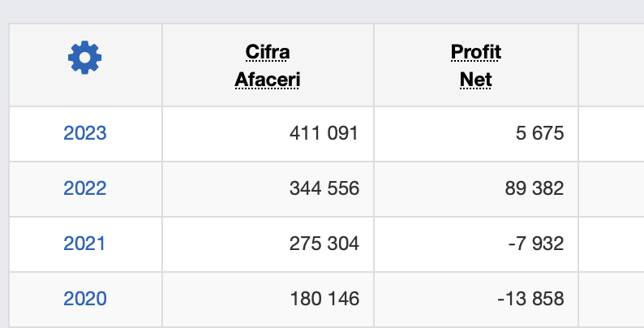Screen dimensions: 644x328
Task: Select the word Cifra in header
Action: [268, 52]
